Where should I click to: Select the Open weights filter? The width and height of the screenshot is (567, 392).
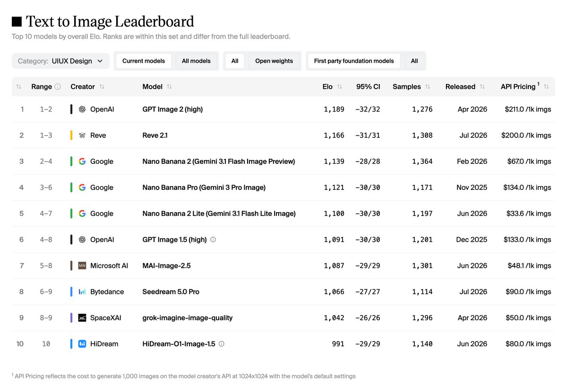coord(274,61)
